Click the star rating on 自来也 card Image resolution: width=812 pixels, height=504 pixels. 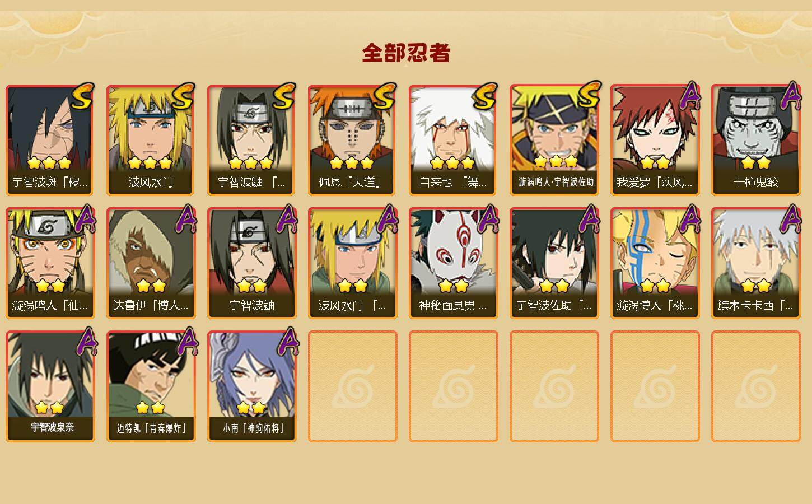click(454, 163)
